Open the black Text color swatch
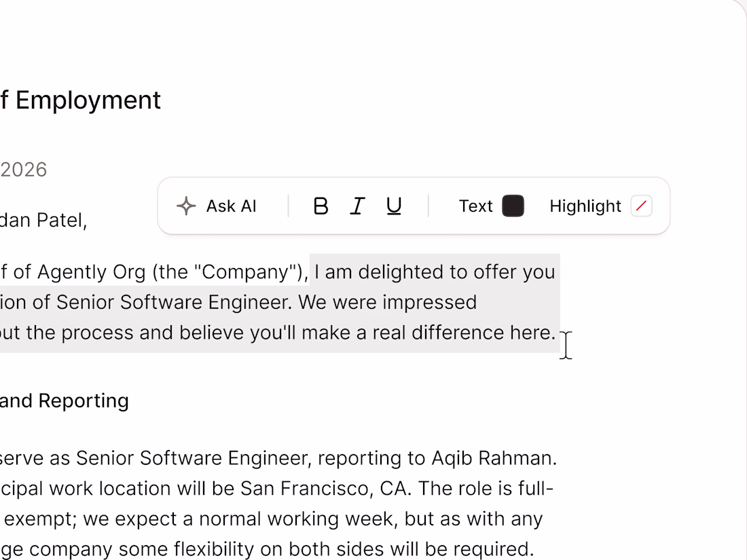The image size is (747, 560). click(x=513, y=206)
